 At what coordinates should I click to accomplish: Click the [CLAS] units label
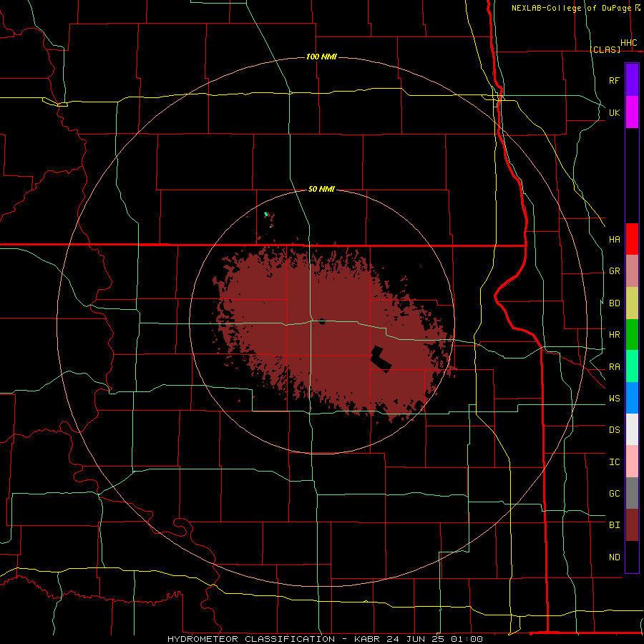pyautogui.click(x=605, y=49)
